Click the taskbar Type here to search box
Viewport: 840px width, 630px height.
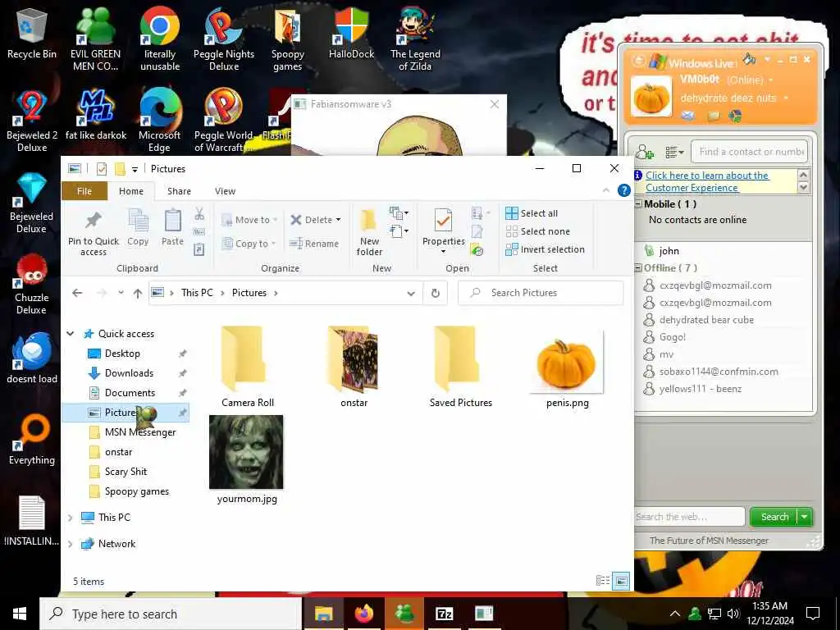[x=171, y=614]
